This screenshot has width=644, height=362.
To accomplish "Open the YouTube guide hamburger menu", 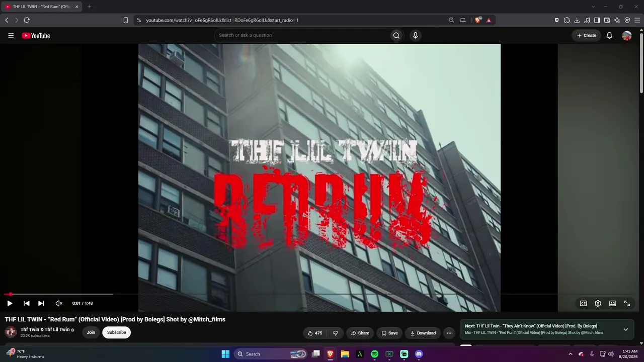I will [x=11, y=36].
